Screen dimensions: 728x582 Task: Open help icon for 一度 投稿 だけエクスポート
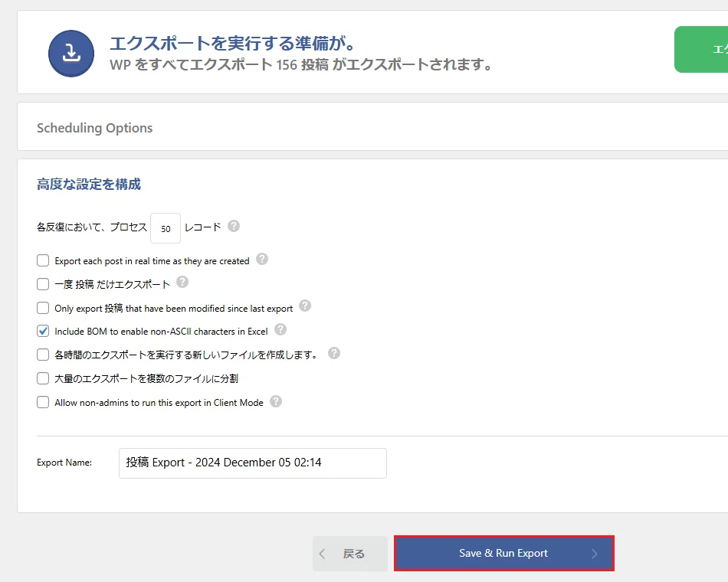coord(182,283)
